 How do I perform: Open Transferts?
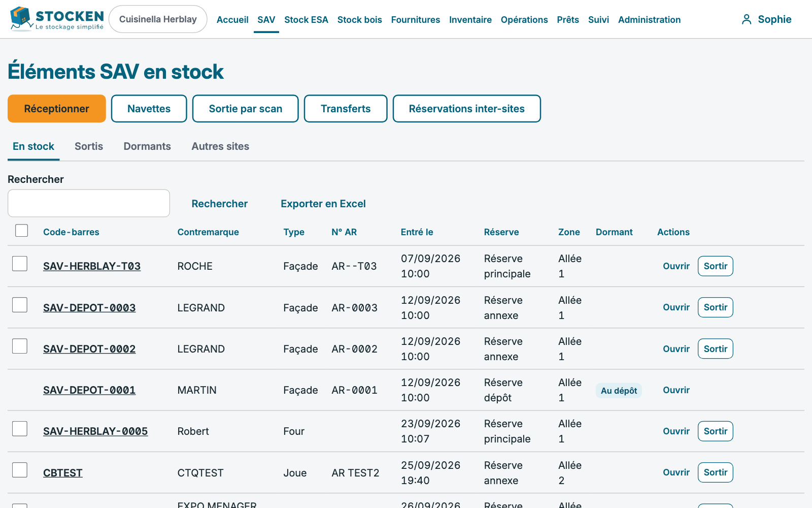tap(346, 109)
